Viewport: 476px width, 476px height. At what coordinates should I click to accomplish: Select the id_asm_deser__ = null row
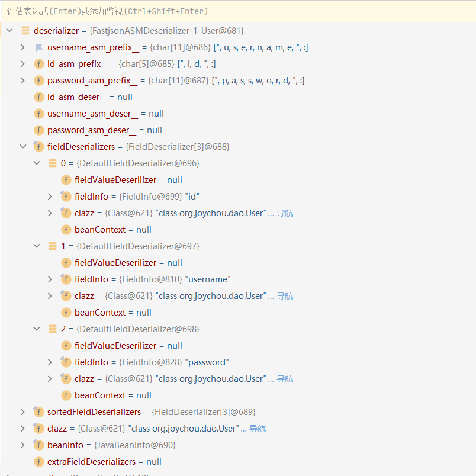coord(90,97)
